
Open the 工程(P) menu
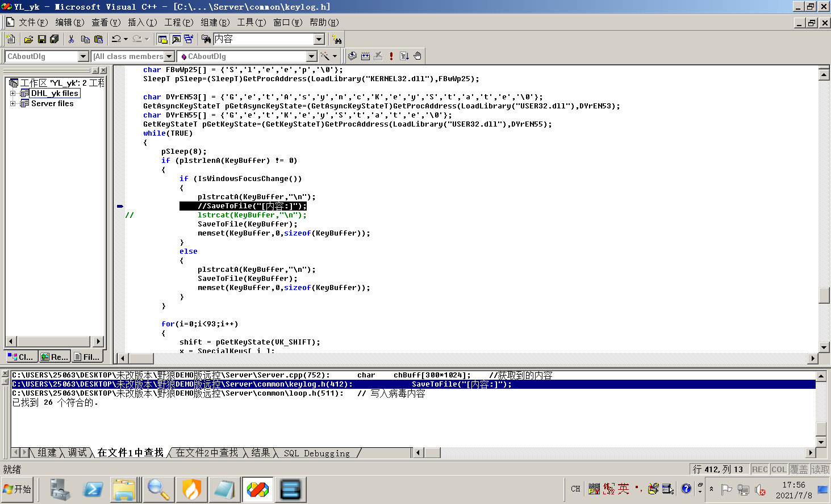tap(179, 22)
